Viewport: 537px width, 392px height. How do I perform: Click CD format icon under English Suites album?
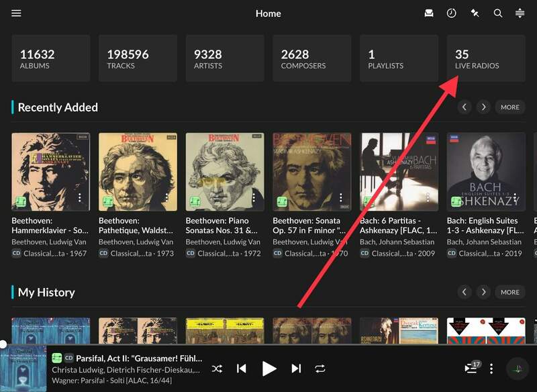click(x=451, y=253)
